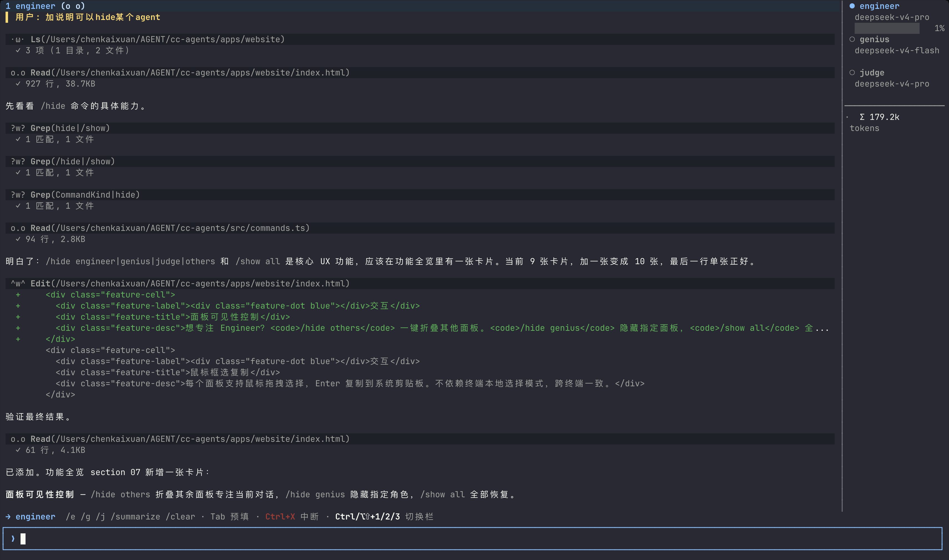Screen dimensions: 949x560
Task: Click 'deepseek-v4-flash' model name under genius
Action: coord(897,51)
